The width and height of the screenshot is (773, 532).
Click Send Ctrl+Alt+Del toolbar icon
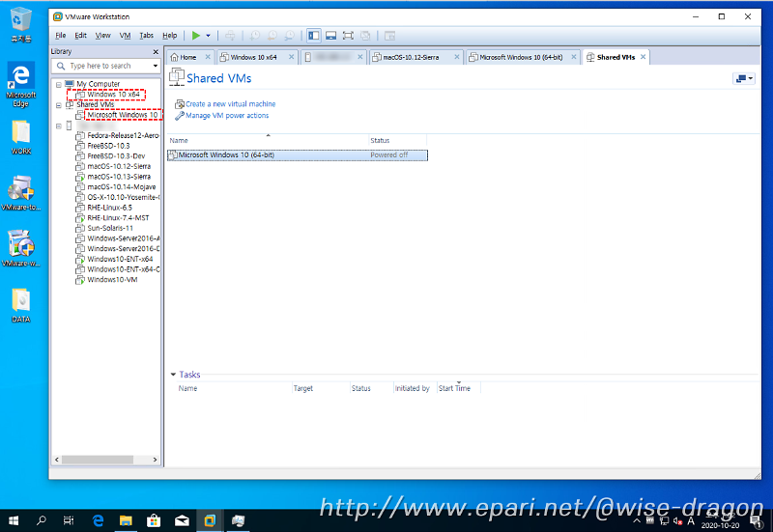coord(230,36)
